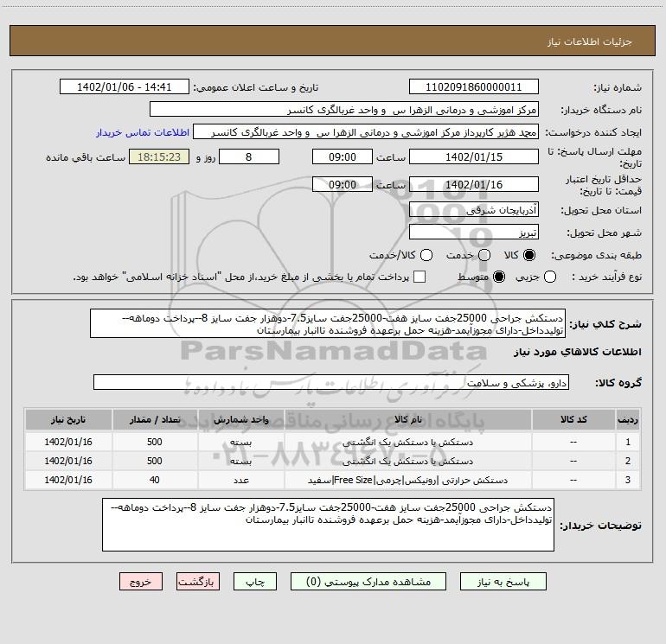This screenshot has height=644, width=666.
Task: Click مشاهده مدارک پیوستی (0) button
Action: coord(368,582)
